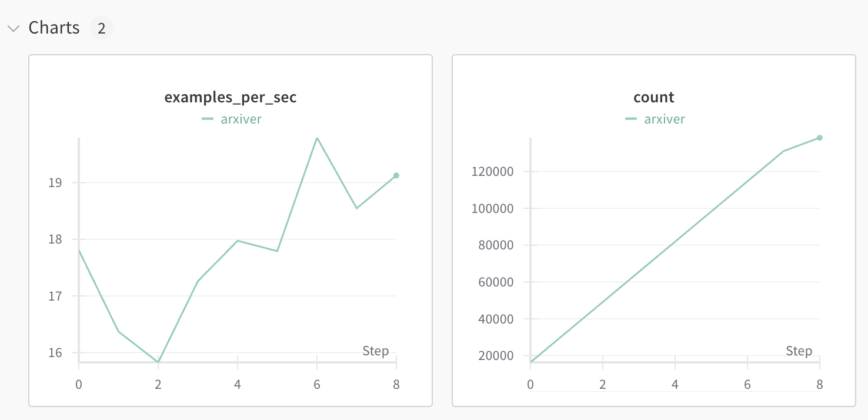Click arxiver legend label in examples_per_sec chart
The height and width of the screenshot is (420, 868).
(x=241, y=119)
